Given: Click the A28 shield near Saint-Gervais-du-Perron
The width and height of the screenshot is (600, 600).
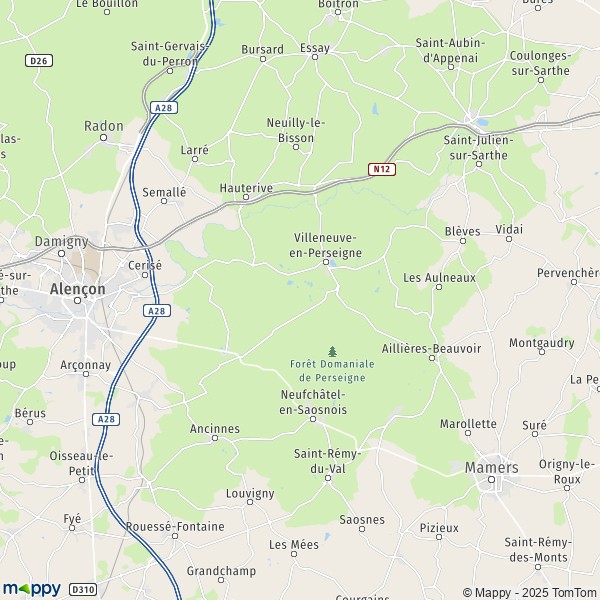Looking at the screenshot, I should point(164,108).
